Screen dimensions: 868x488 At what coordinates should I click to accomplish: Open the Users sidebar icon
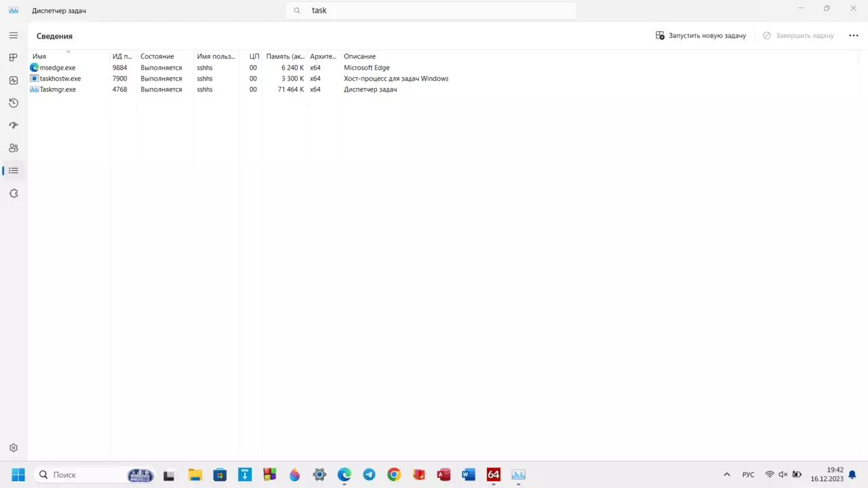point(14,148)
